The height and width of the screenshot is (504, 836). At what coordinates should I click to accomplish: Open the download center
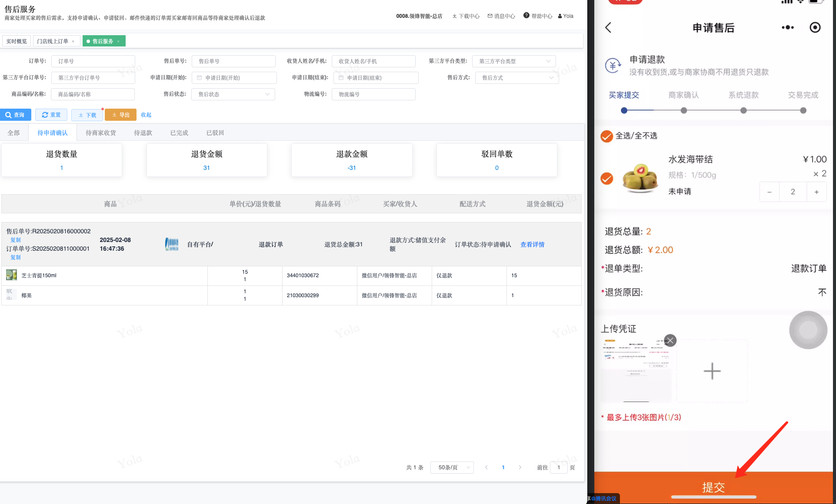tap(466, 16)
